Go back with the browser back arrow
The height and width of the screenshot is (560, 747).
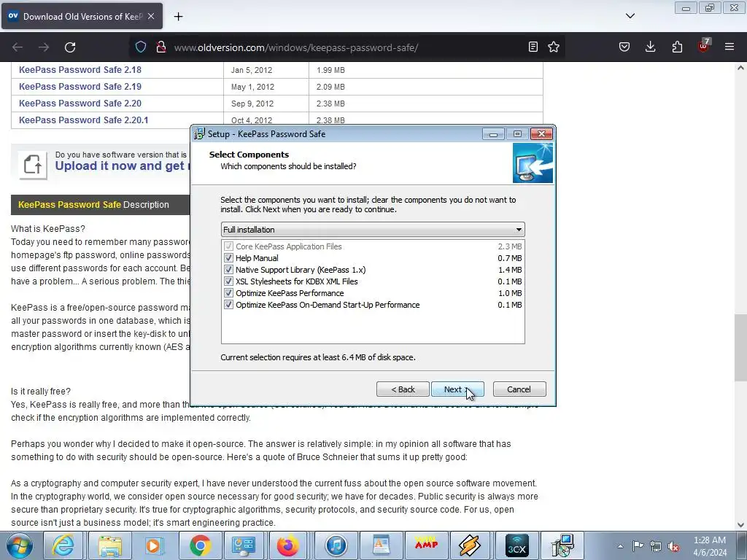point(18,47)
